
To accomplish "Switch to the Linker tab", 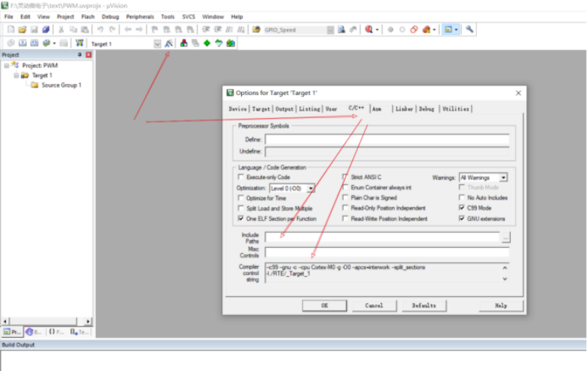I will point(404,109).
